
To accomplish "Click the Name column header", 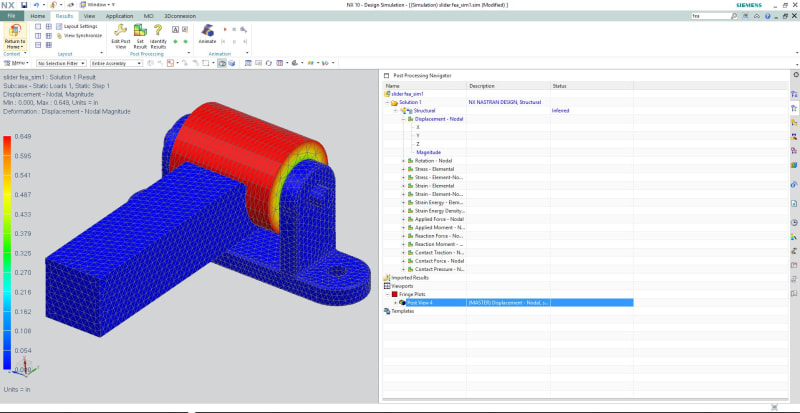I will click(424, 86).
